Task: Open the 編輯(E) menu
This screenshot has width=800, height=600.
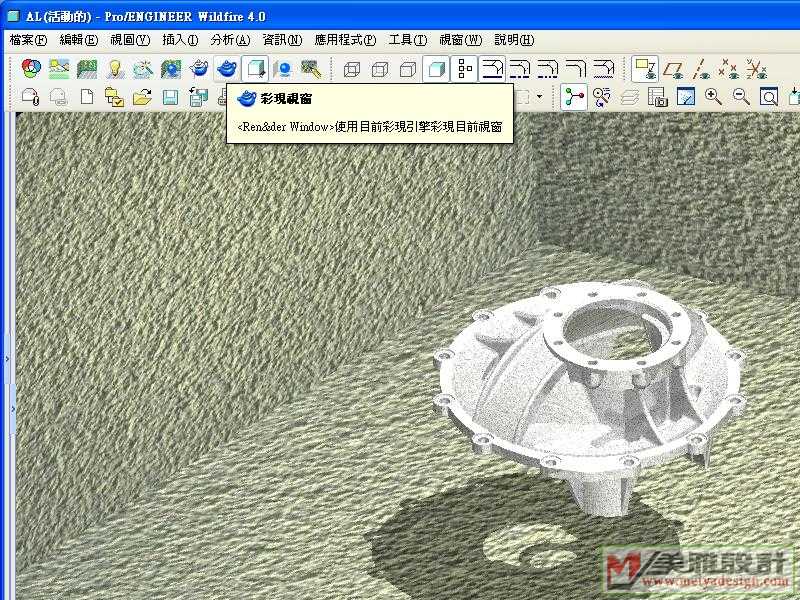Action: click(79, 40)
